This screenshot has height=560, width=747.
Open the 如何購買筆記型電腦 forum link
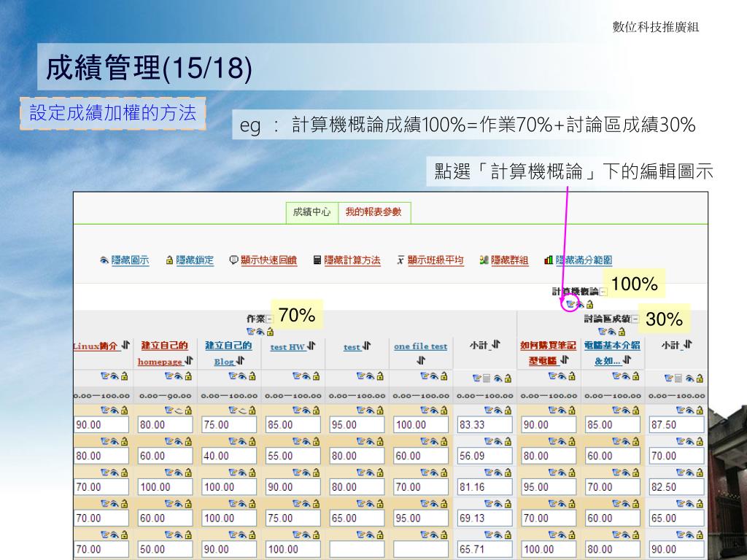548,353
